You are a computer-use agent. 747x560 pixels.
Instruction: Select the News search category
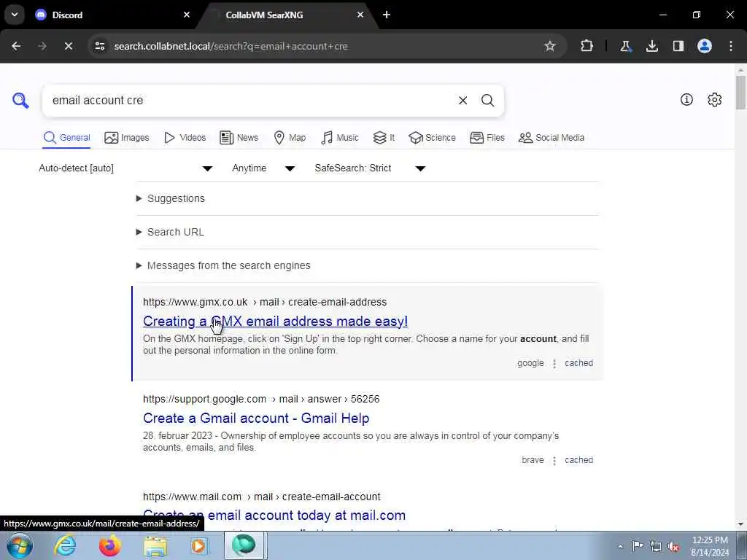click(239, 138)
